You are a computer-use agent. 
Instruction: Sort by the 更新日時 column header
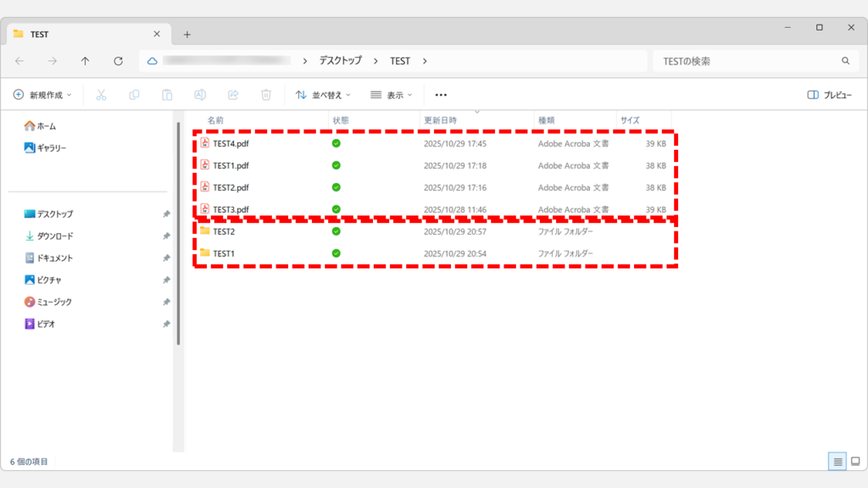point(440,120)
